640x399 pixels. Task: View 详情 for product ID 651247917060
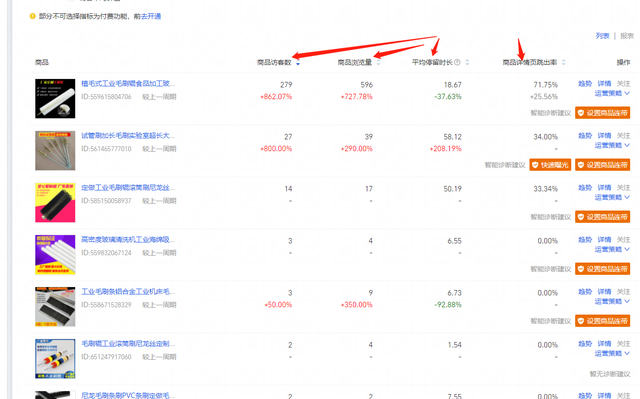click(x=604, y=344)
